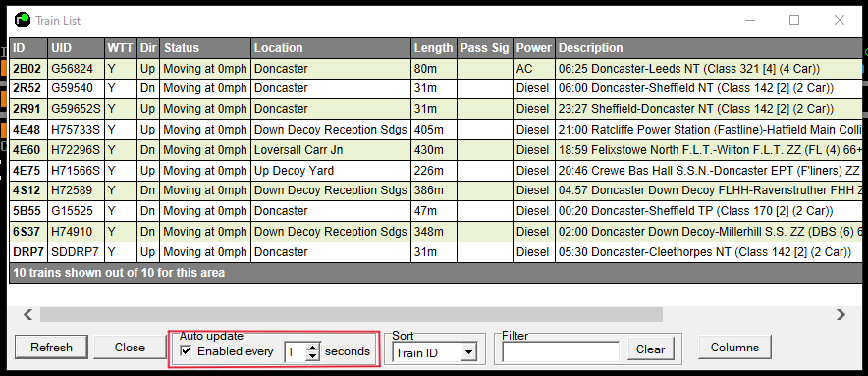Select train ID 2R91
The height and width of the screenshot is (376, 868).
point(27,109)
